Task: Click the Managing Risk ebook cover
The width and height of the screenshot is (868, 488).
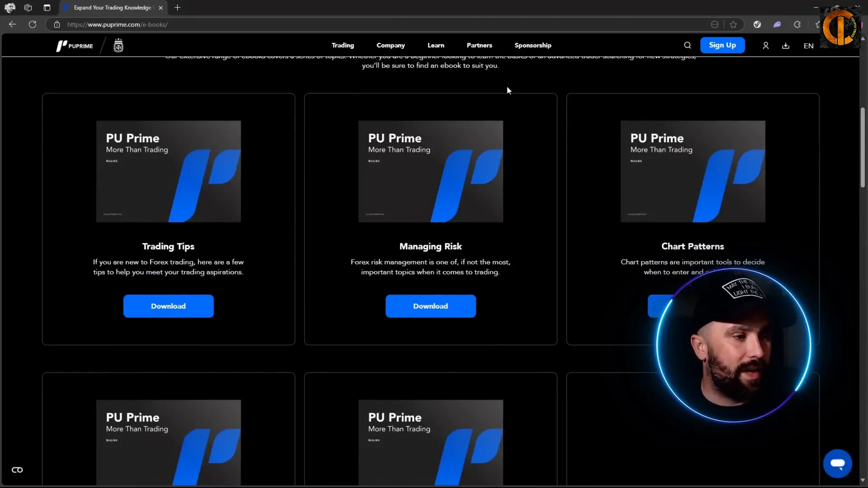Action: 430,171
